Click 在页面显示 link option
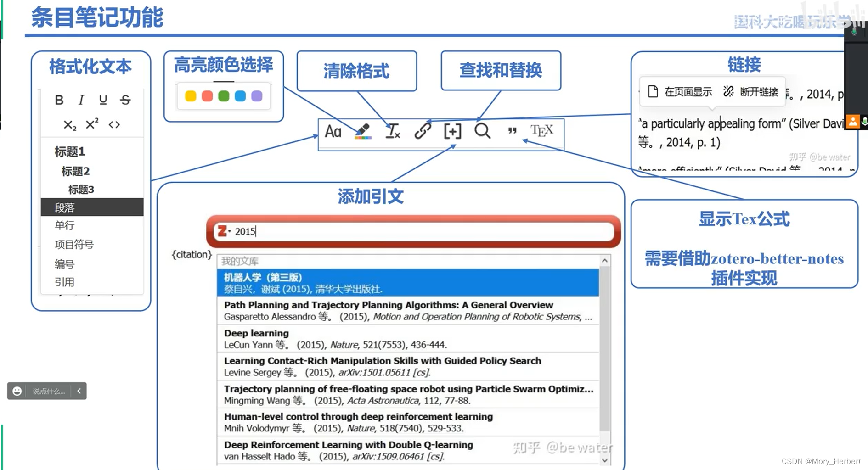Screen dimensions: 868x470 [x=688, y=92]
